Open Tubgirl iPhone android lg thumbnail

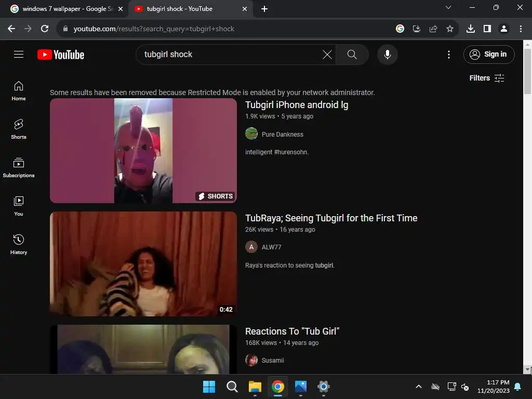[143, 151]
